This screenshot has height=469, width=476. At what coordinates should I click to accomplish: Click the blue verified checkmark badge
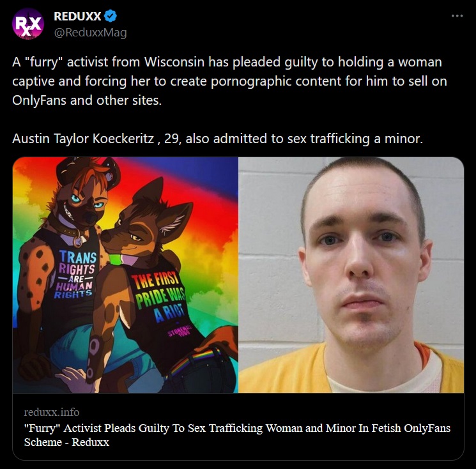[111, 16]
